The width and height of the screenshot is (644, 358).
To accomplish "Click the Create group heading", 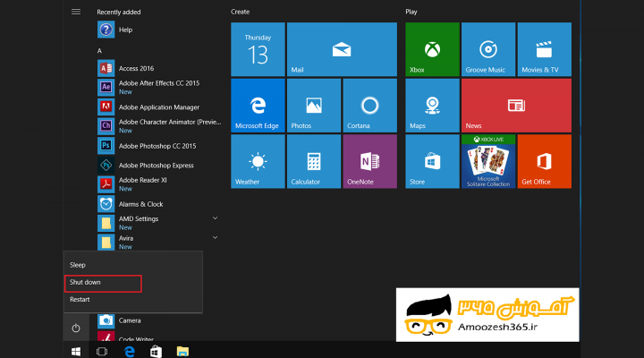I will (x=240, y=12).
